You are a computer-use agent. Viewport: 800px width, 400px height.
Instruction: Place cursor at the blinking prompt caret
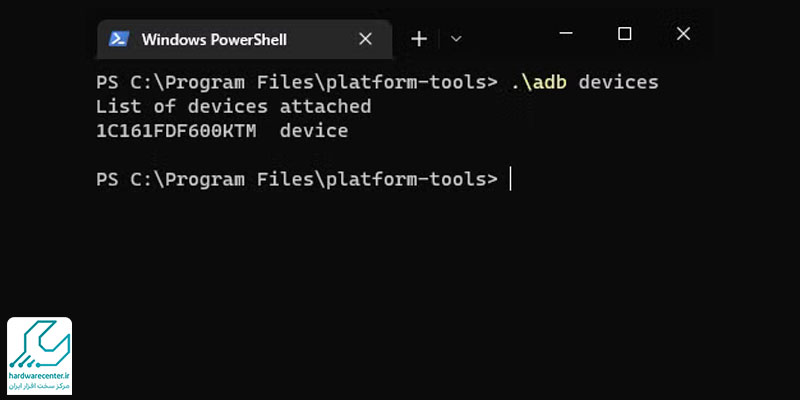click(510, 179)
